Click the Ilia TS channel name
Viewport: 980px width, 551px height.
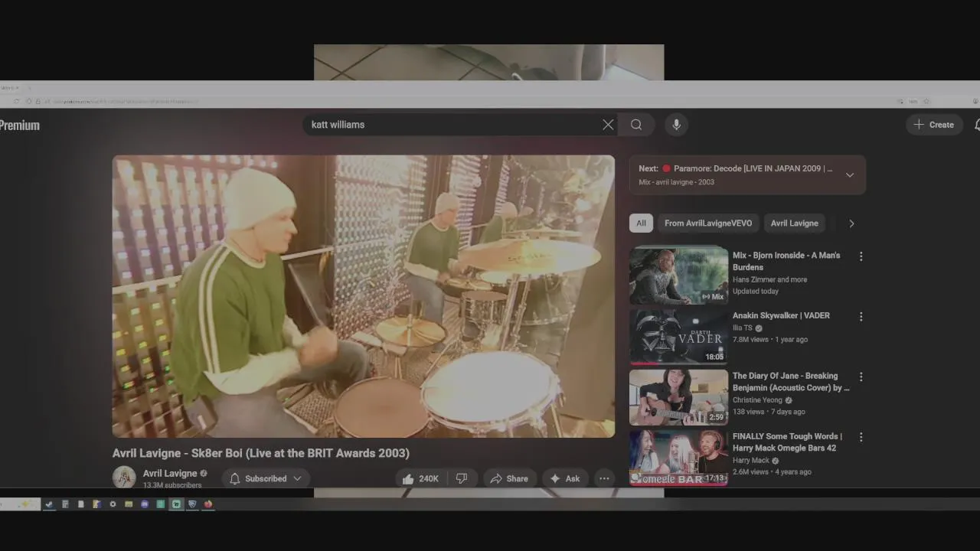tap(743, 328)
